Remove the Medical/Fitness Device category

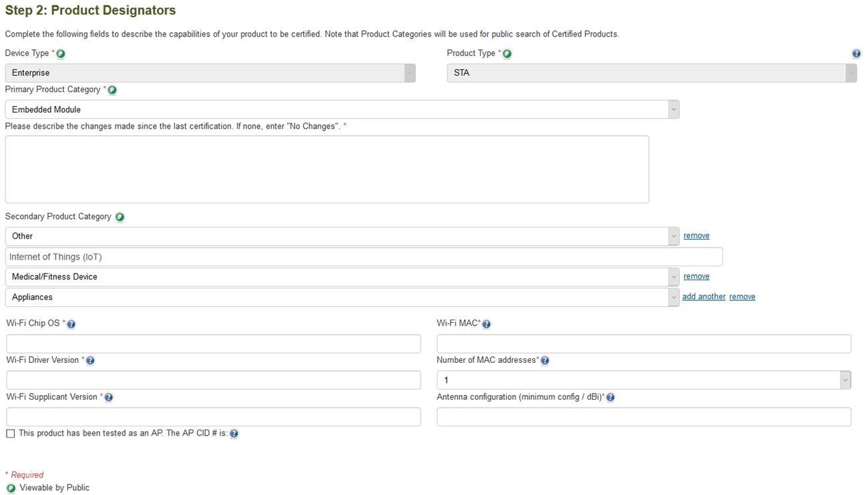(x=696, y=276)
